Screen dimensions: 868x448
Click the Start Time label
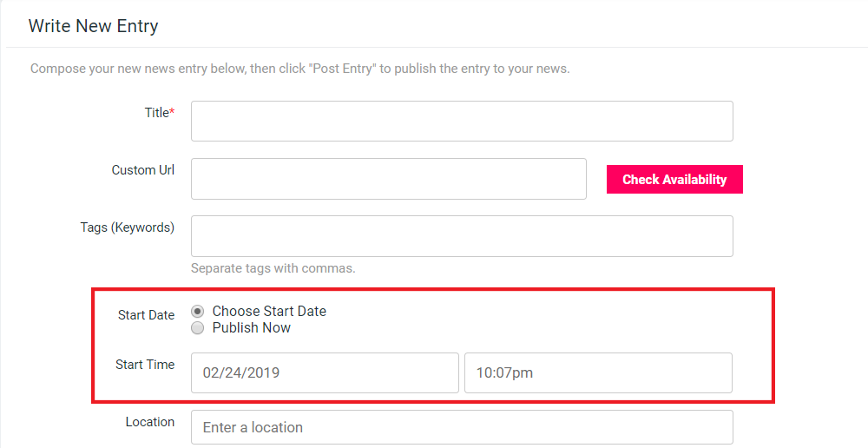pyautogui.click(x=145, y=365)
